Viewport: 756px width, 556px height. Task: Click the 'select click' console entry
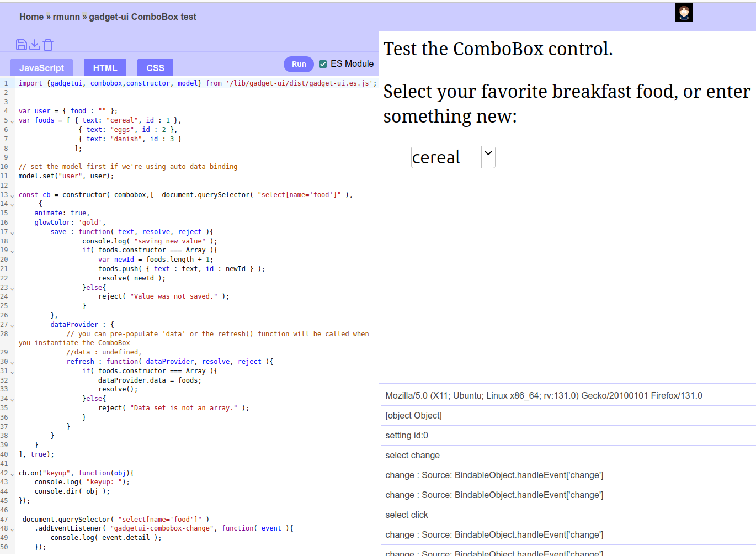[567, 515]
